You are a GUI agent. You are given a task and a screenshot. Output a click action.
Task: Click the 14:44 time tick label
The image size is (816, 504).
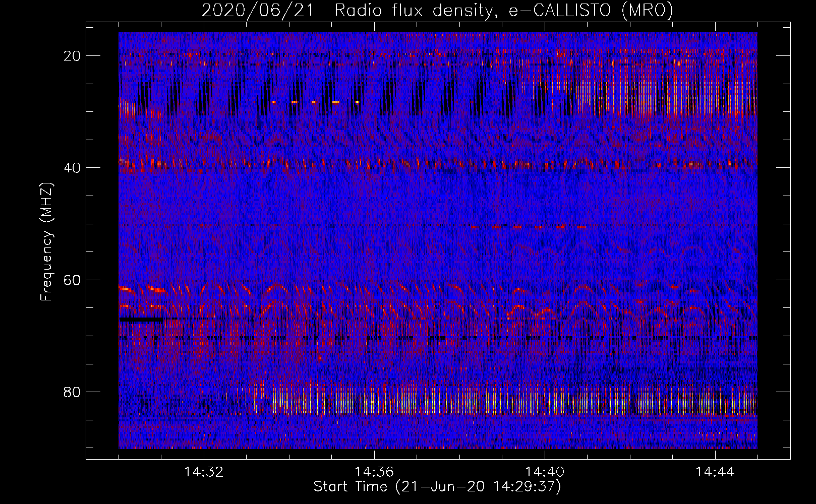tap(715, 472)
